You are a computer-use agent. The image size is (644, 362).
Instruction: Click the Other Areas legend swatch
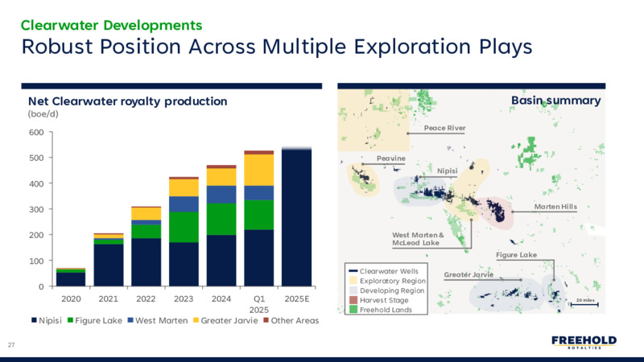pos(266,320)
